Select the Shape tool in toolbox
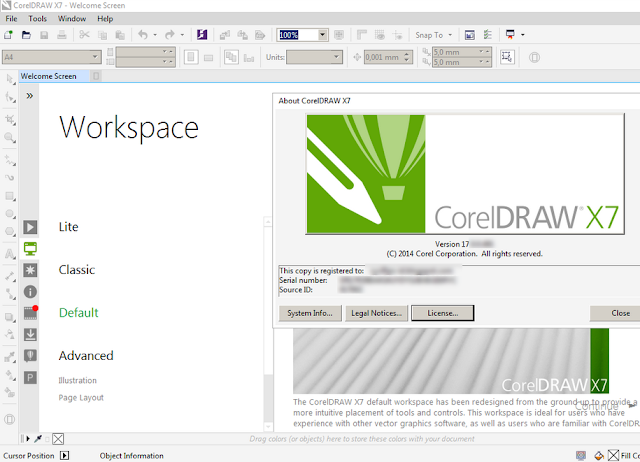 point(10,97)
